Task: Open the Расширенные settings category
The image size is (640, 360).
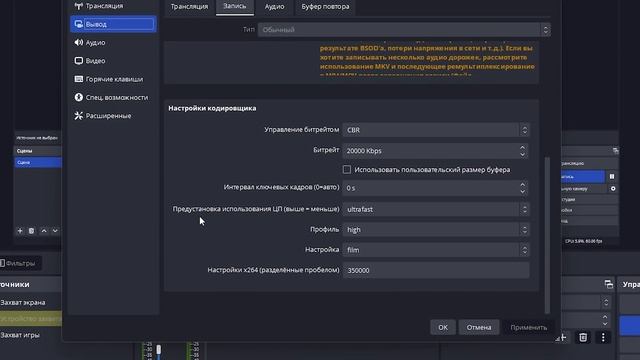Action: (113, 116)
